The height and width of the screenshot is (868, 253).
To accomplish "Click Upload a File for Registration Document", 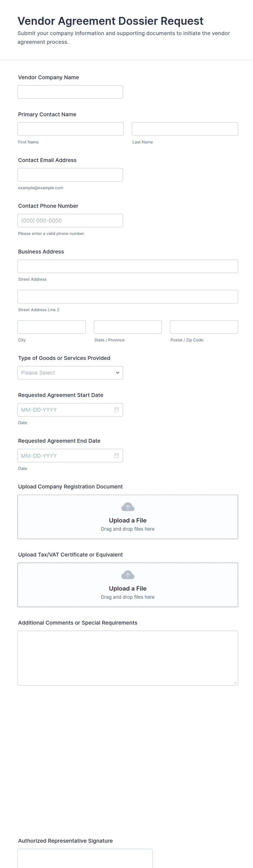I will pos(128,520).
